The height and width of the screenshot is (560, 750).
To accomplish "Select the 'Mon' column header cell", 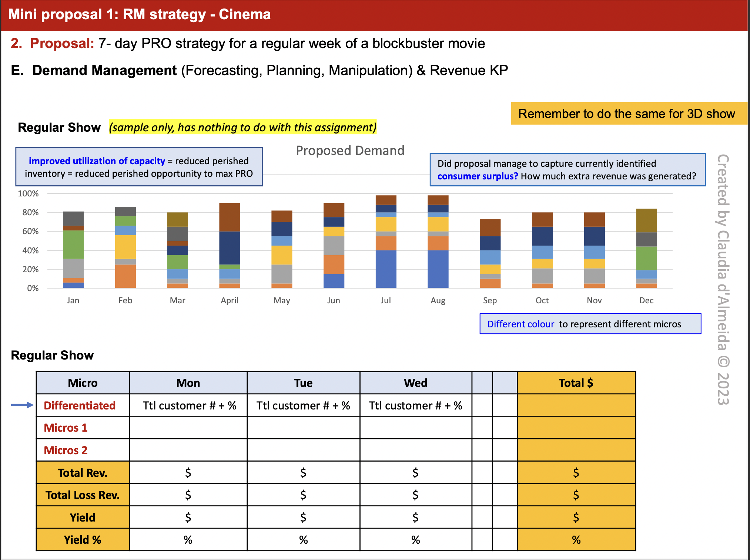I will (188, 383).
